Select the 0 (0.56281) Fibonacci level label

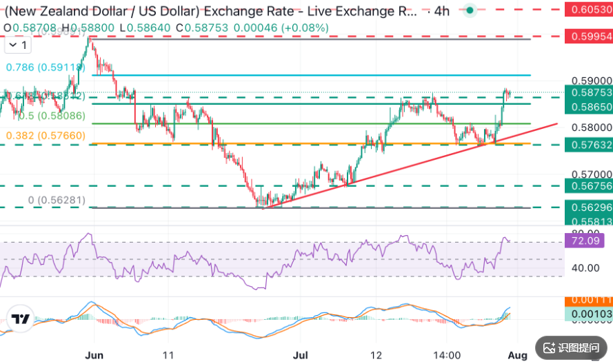(x=57, y=200)
